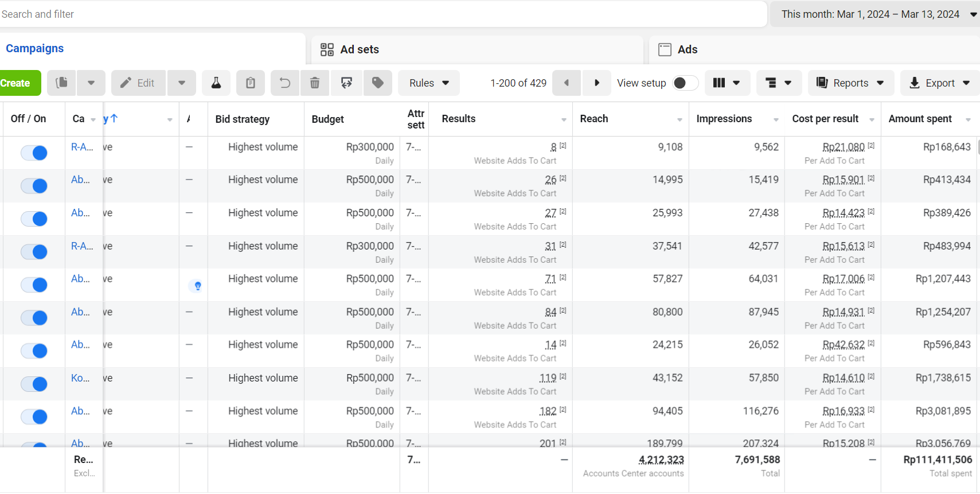980x494 pixels.
Task: Open the columns selector dropdown
Action: click(x=727, y=83)
